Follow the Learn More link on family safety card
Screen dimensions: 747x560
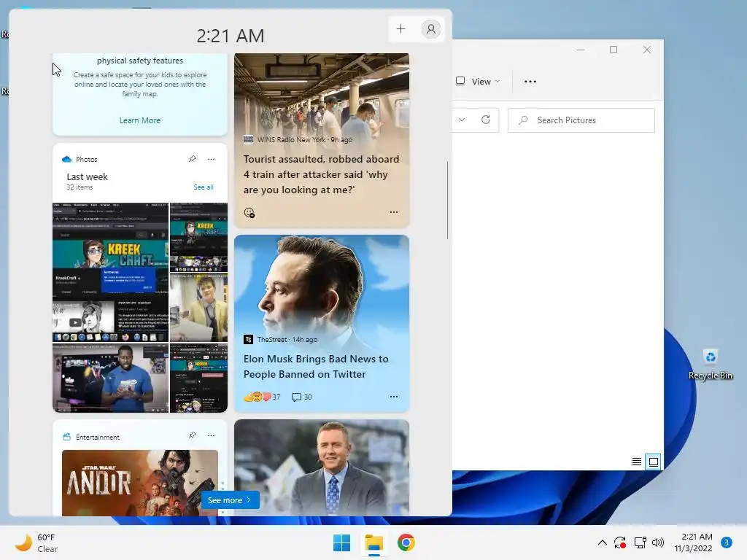(139, 120)
